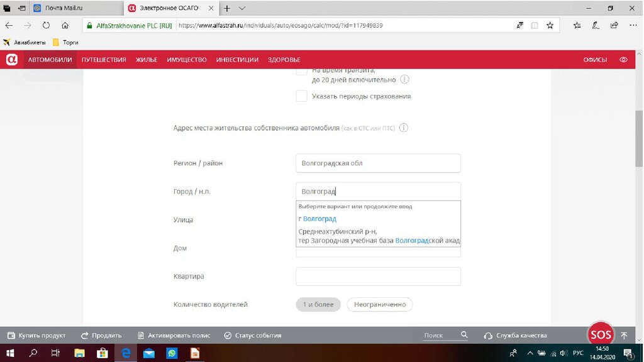Share this page icon

[614, 25]
